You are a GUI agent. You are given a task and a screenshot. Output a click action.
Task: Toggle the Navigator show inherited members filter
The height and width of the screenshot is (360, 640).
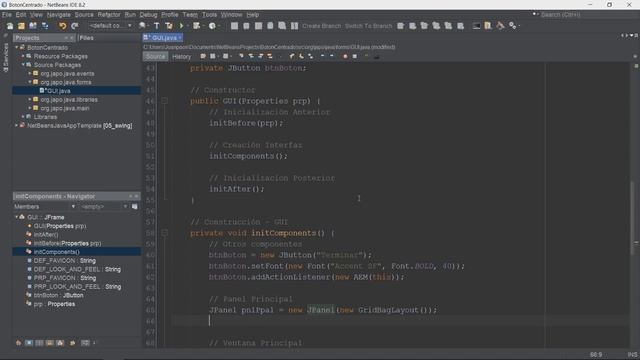pos(19,343)
